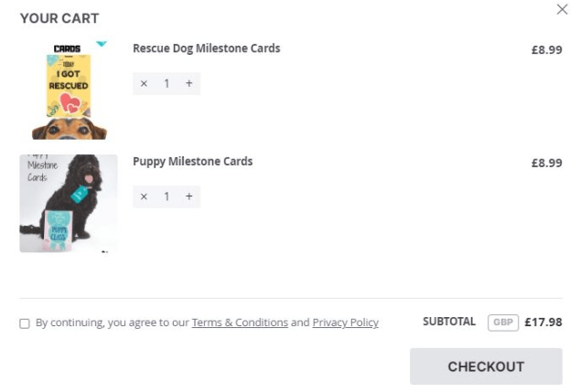Increase the Puppy Milestone Cards quantity
Image resolution: width=580 pixels, height=392 pixels.
click(x=189, y=196)
